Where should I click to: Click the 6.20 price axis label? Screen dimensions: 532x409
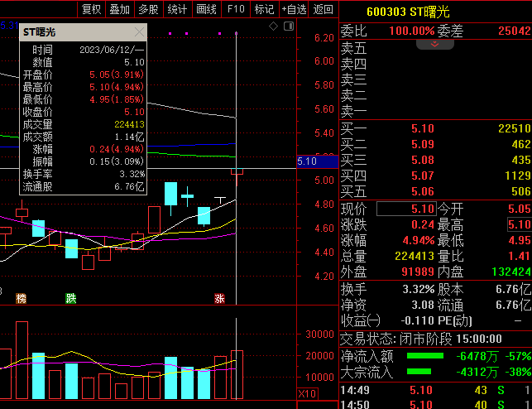pyautogui.click(x=324, y=38)
